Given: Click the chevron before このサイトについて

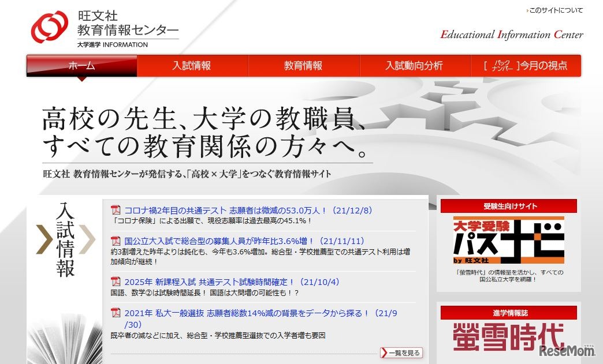Looking at the screenshot, I should (526, 10).
